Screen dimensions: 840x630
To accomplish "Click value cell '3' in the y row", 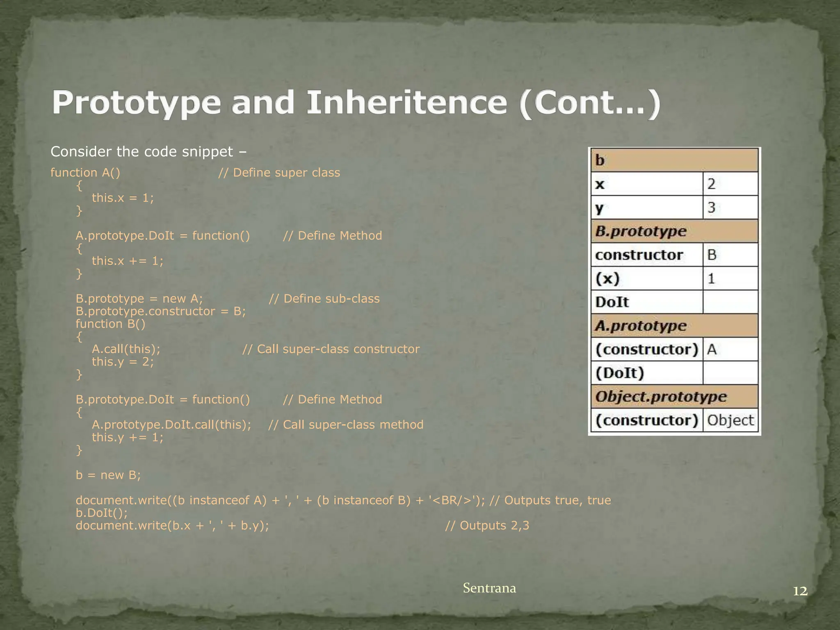I will click(x=730, y=208).
